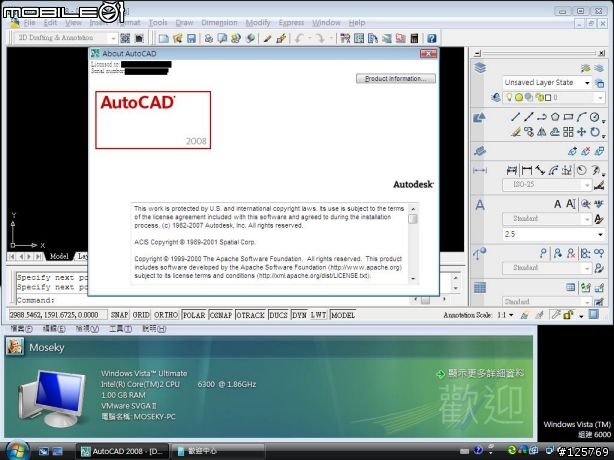This screenshot has width=614, height=460.
Task: Click the blue Help question mark icon
Action: 432,38
